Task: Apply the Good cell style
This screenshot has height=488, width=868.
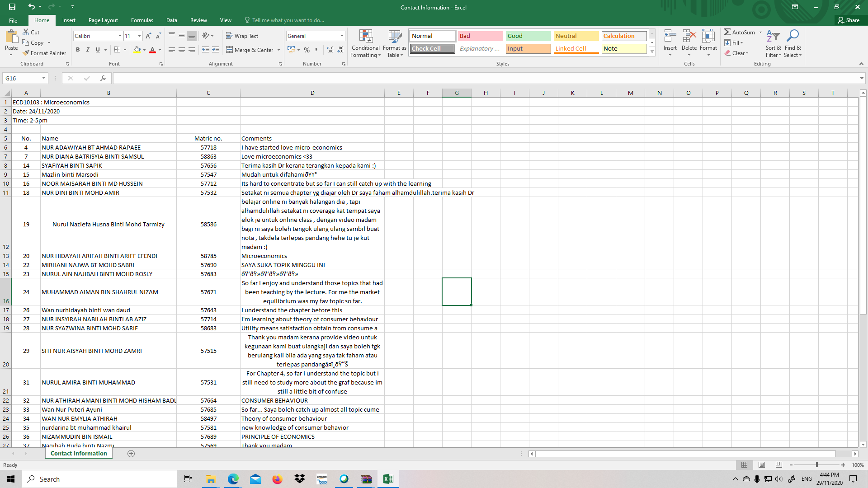Action: (x=528, y=36)
